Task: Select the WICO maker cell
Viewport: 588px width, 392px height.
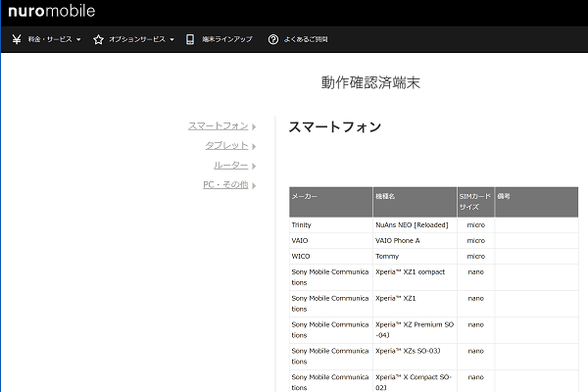Action: [x=331, y=257]
